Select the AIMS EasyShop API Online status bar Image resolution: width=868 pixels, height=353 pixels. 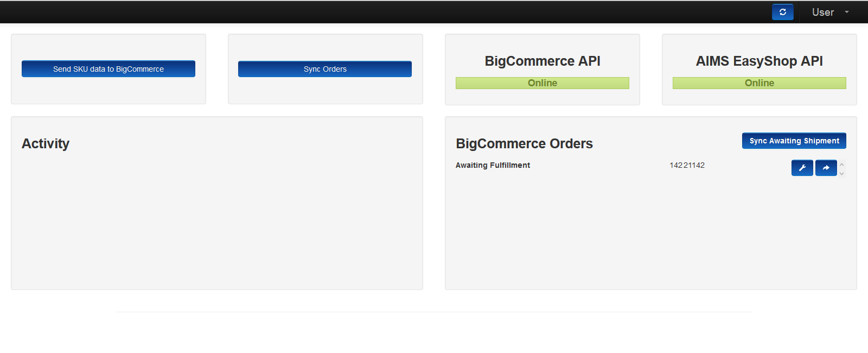pyautogui.click(x=759, y=83)
